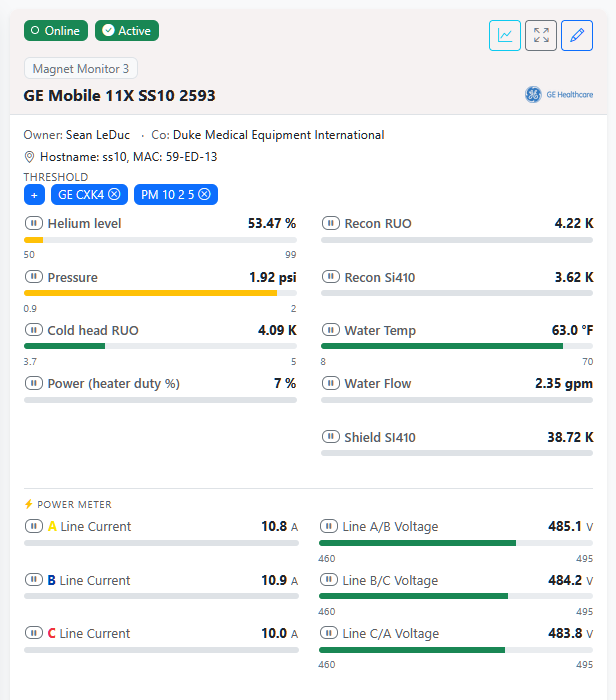
Task: Click the Line B/C Voltage progress bar
Action: click(x=456, y=596)
